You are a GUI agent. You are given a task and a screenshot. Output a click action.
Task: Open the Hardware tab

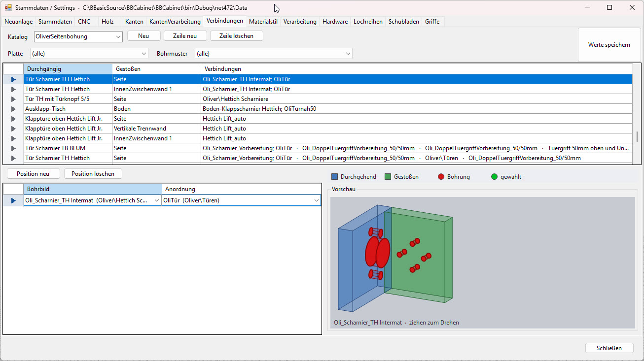pyautogui.click(x=335, y=22)
